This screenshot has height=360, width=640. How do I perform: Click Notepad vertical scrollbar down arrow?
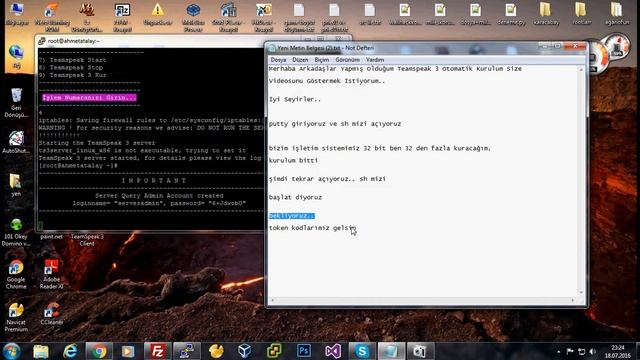click(x=581, y=292)
